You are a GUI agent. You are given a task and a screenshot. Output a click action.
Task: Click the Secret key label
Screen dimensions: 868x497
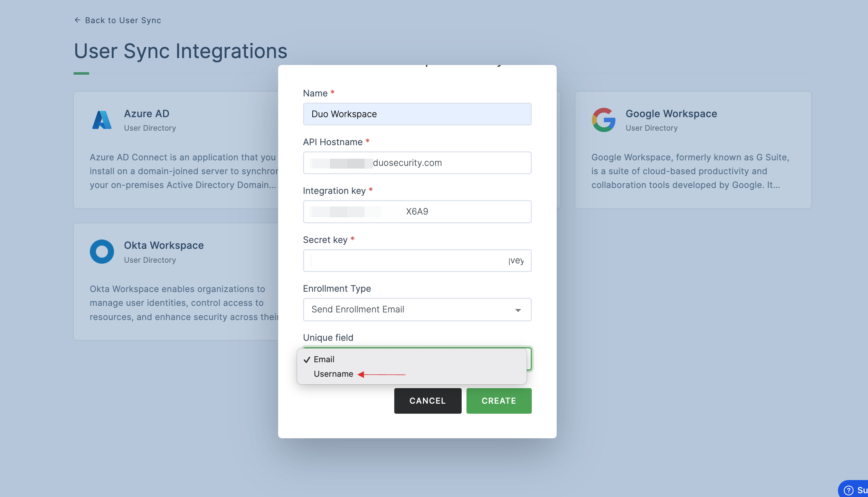(325, 240)
